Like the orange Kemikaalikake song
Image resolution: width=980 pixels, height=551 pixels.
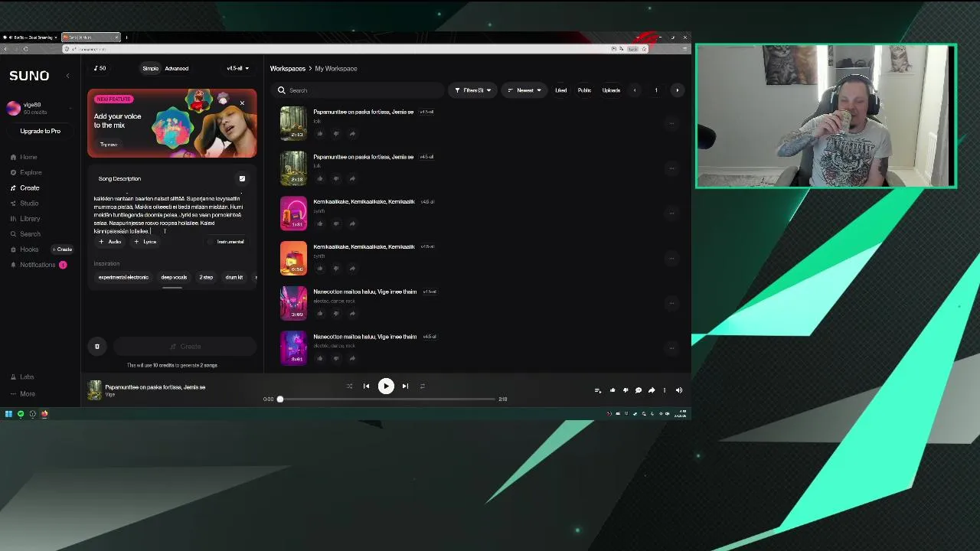tap(320, 269)
